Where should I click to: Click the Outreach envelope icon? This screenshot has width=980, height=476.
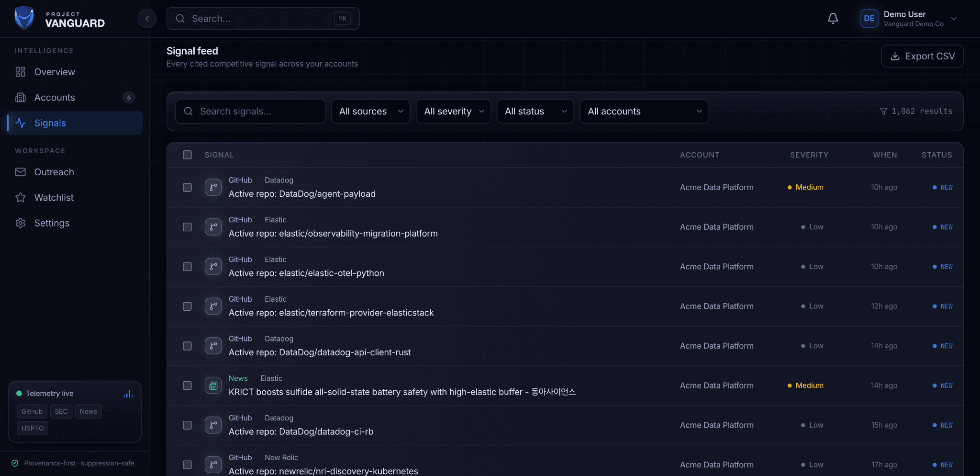pyautogui.click(x=20, y=172)
